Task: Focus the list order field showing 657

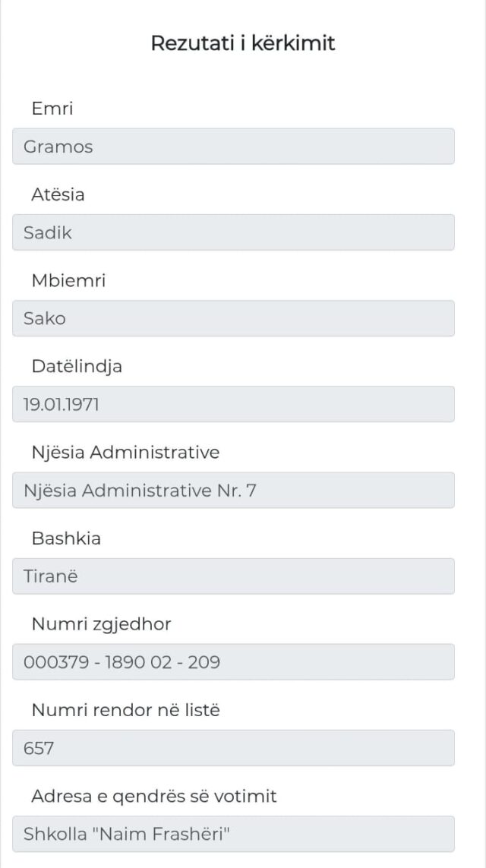Action: [x=233, y=748]
